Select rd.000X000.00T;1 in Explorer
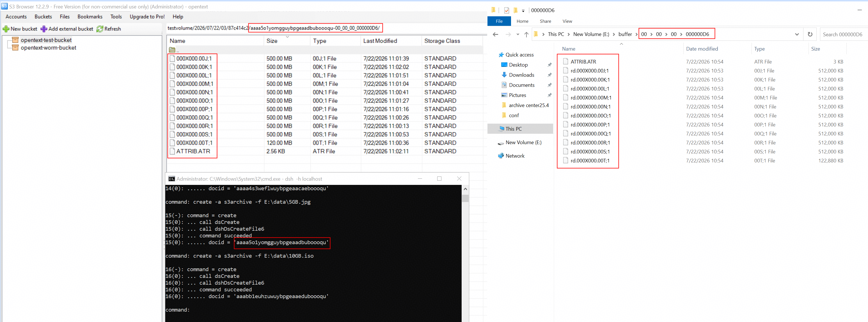The image size is (868, 322). point(590,161)
